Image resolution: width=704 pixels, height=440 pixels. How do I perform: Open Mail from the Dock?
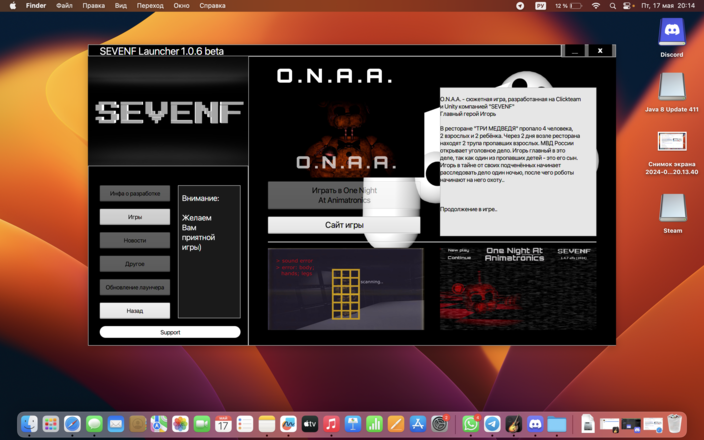[116, 424]
